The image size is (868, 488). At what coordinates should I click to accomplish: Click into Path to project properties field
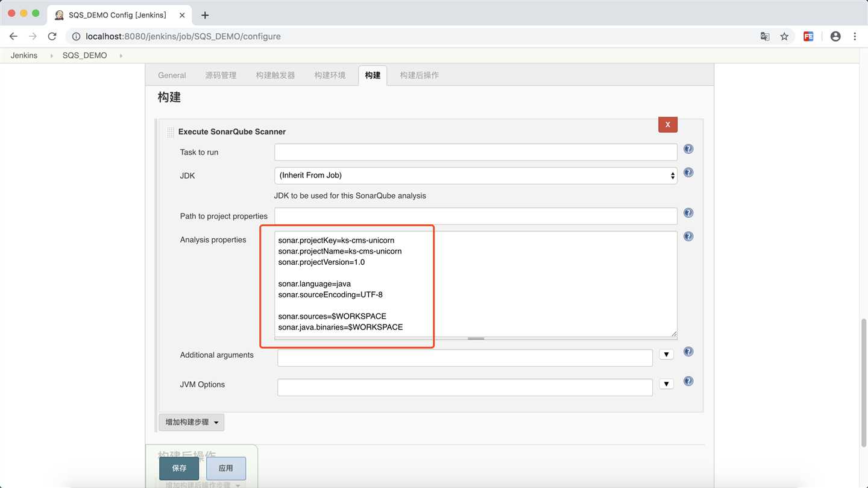pyautogui.click(x=476, y=216)
